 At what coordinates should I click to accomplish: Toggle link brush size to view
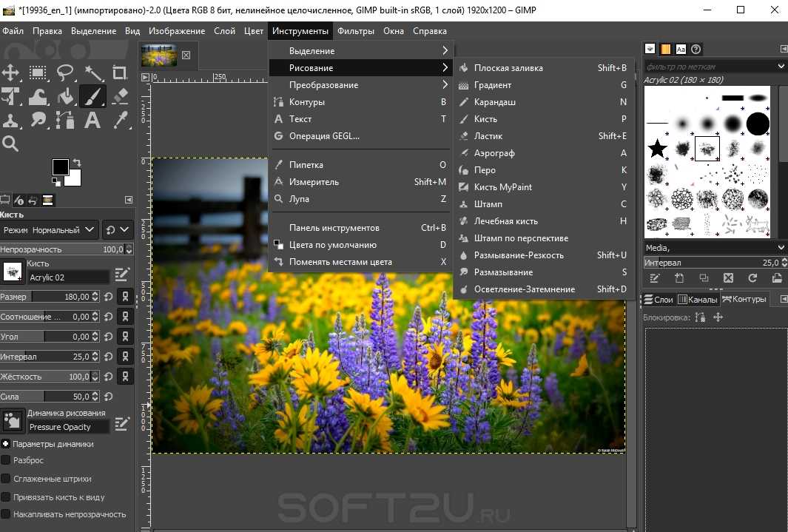[125, 297]
